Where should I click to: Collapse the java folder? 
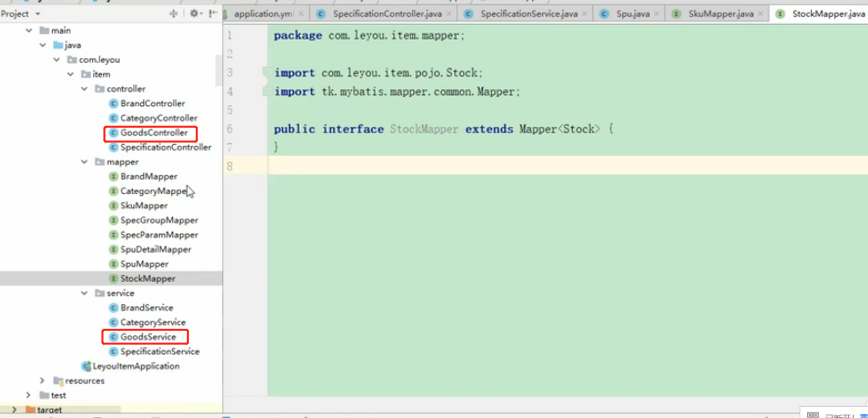[x=43, y=45]
